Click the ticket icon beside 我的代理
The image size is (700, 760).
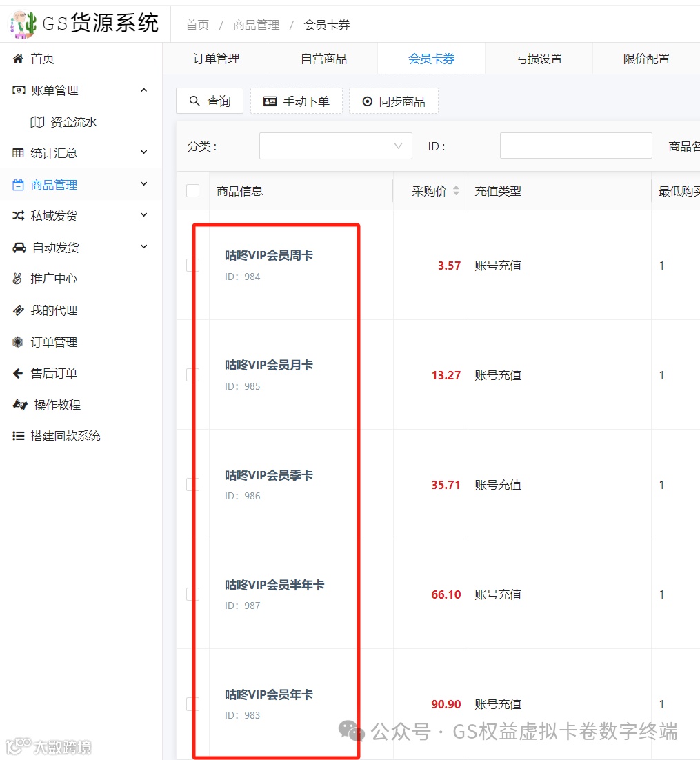click(x=18, y=310)
